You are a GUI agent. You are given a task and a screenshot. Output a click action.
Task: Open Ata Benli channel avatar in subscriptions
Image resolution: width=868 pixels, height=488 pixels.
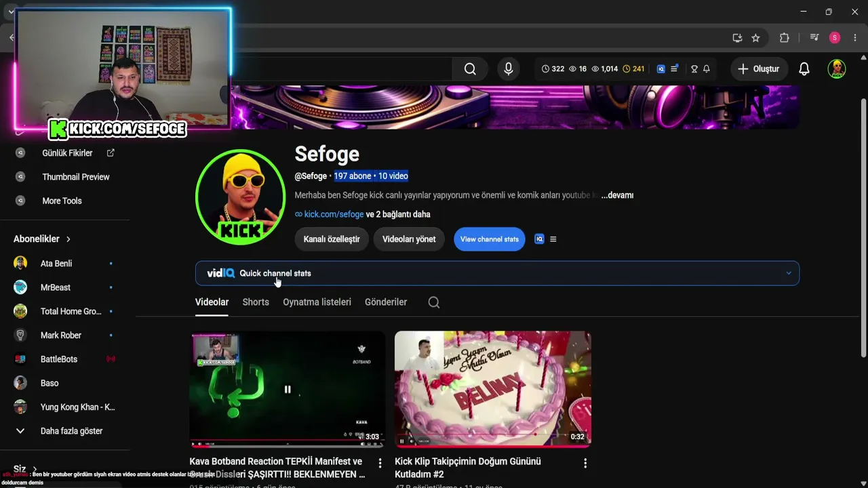[20, 264]
